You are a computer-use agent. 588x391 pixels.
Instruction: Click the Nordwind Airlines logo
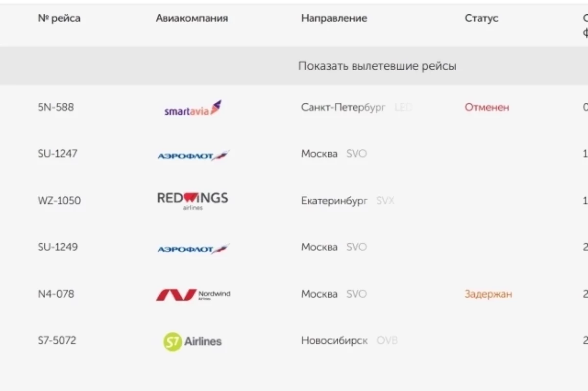193,295
